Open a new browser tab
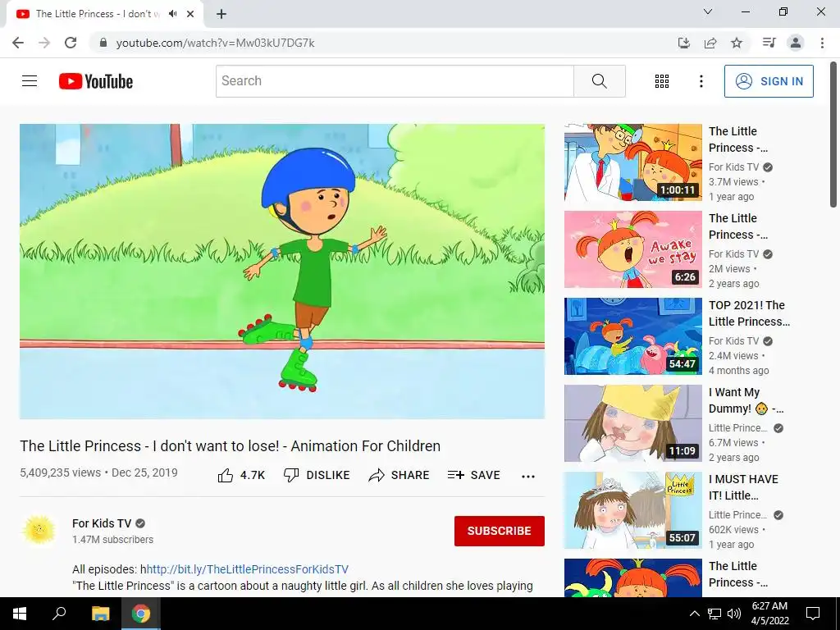The height and width of the screenshot is (630, 840). point(221,14)
